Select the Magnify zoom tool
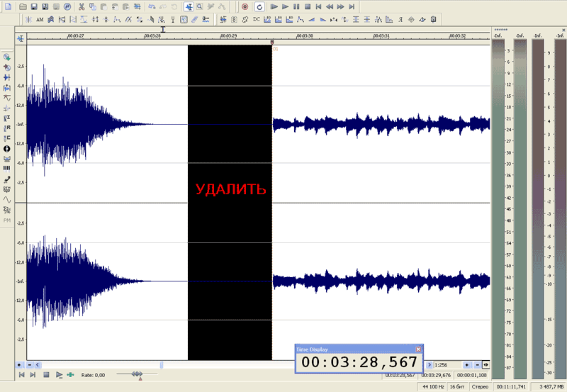This screenshot has width=567, height=392. coord(200,6)
